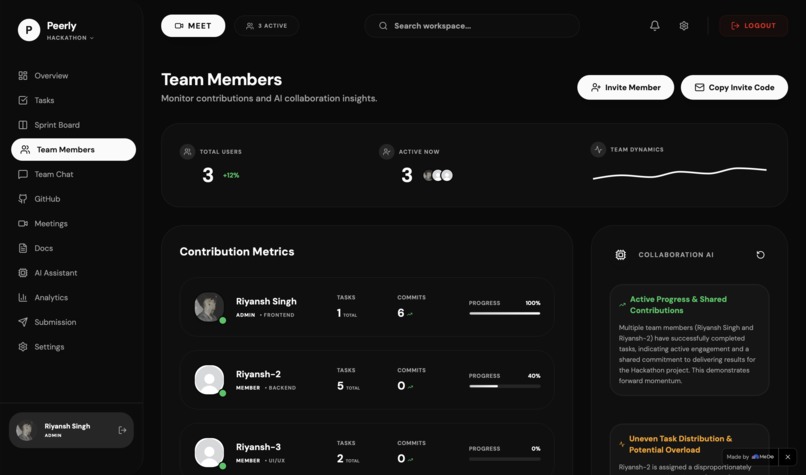806x475 pixels.
Task: Click Invite Member button
Action: tap(626, 87)
